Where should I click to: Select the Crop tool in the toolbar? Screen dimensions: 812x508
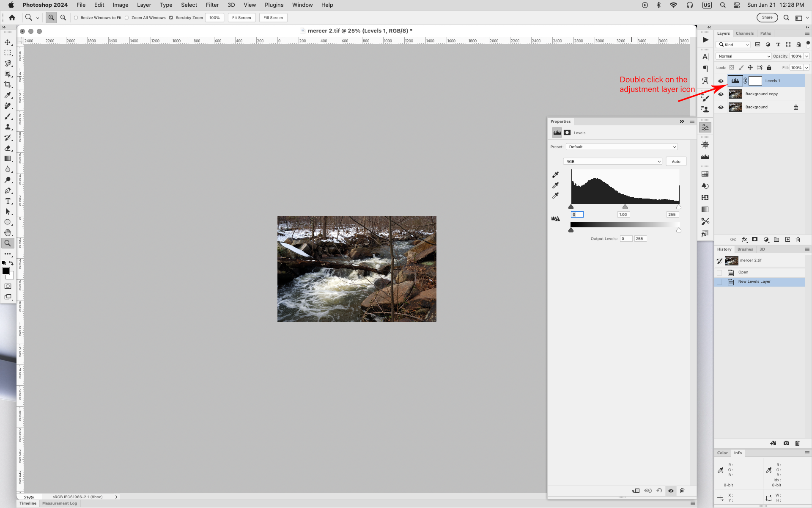pyautogui.click(x=8, y=84)
